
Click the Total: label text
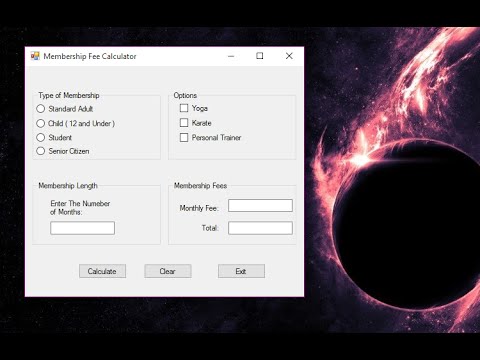click(210, 228)
